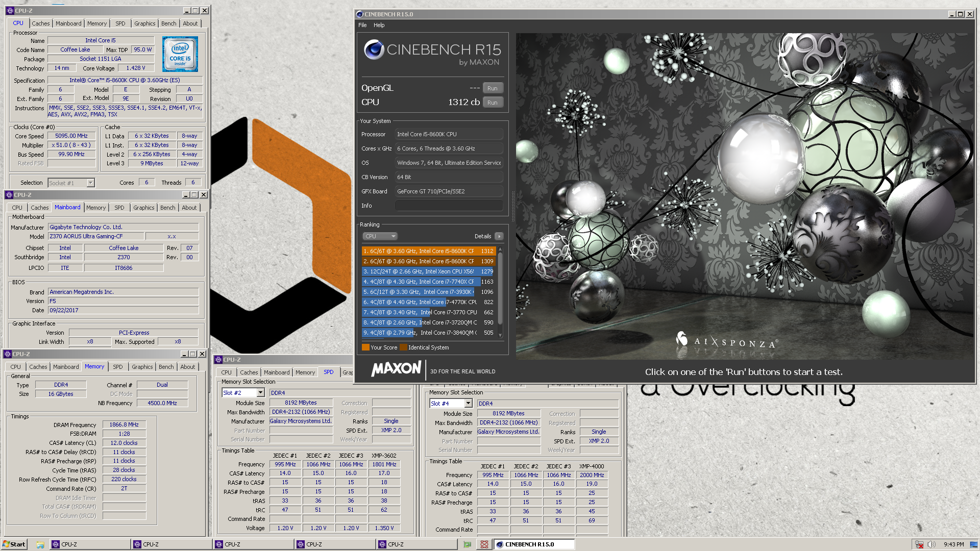Click title bar icon of the CPU-Z Slot #2 SPD window
This screenshot has height=551, width=980.
click(218, 360)
